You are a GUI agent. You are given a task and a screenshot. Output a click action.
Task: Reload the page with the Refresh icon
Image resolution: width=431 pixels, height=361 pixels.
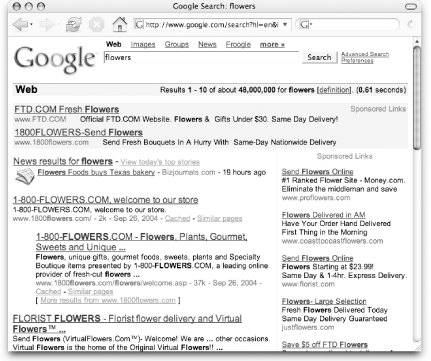[x=73, y=25]
